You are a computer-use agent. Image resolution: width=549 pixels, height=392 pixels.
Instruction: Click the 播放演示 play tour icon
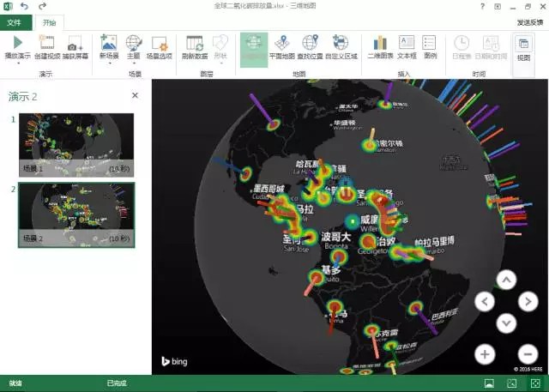click(17, 43)
